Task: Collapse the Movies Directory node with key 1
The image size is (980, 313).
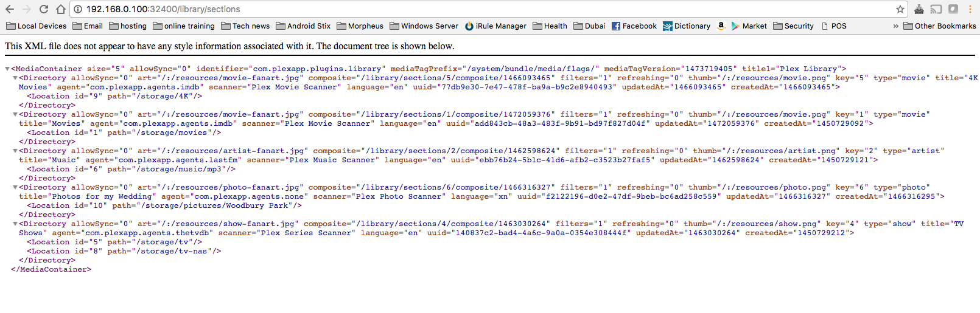Action: (x=16, y=115)
